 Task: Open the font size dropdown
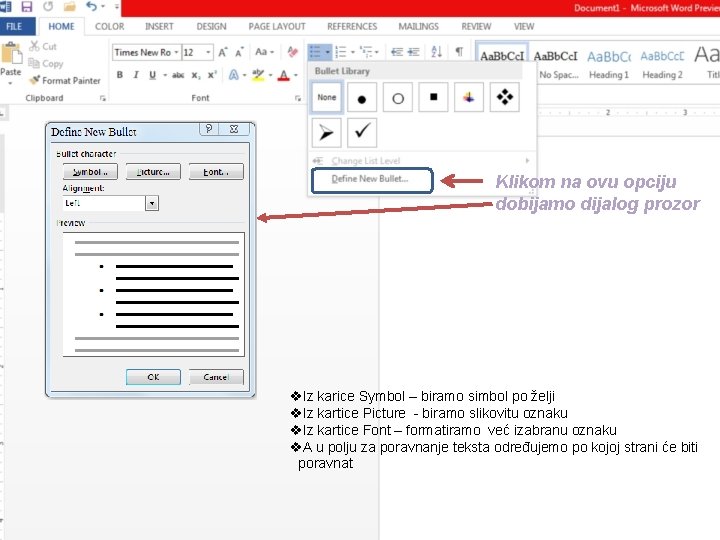(x=208, y=52)
